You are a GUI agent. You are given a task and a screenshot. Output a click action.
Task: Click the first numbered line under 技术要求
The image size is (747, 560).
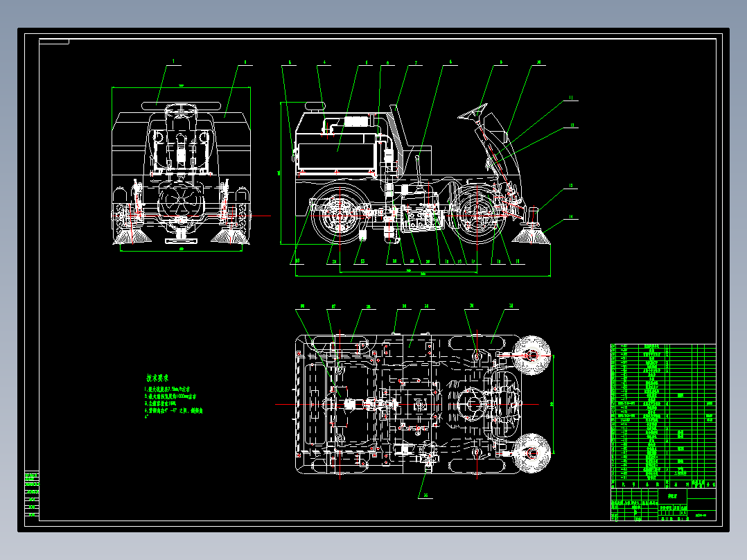[x=168, y=390]
